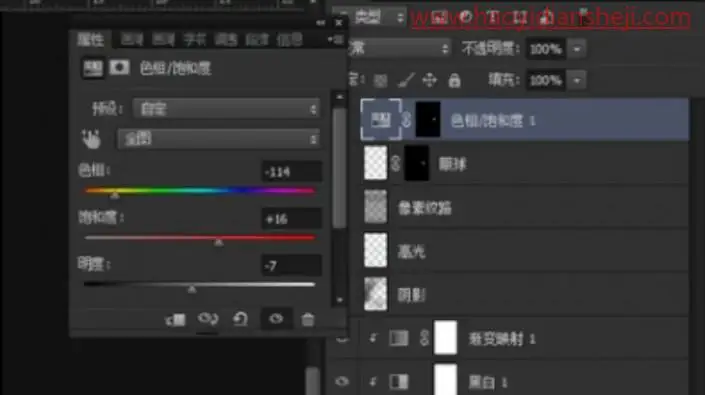Screen dimensions: 705x395
Task: Switch to the 信息 tab
Action: 289,40
